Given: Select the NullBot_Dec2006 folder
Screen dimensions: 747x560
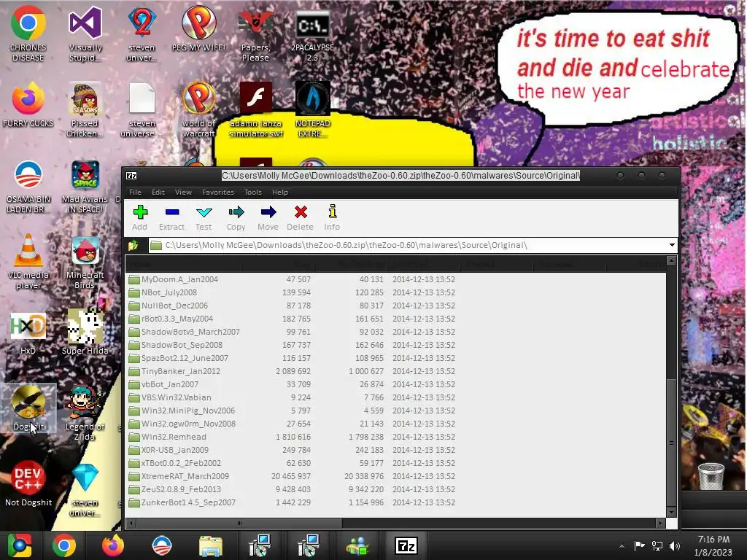Looking at the screenshot, I should (x=169, y=306).
